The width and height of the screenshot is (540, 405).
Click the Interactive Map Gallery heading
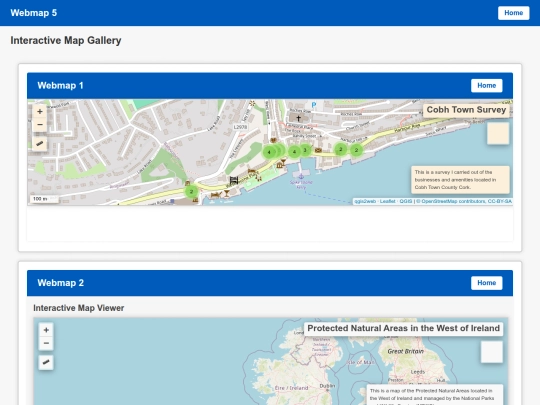(x=66, y=40)
